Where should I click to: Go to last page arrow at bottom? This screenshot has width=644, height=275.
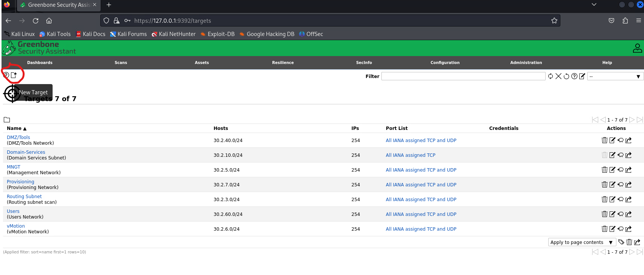point(639,252)
